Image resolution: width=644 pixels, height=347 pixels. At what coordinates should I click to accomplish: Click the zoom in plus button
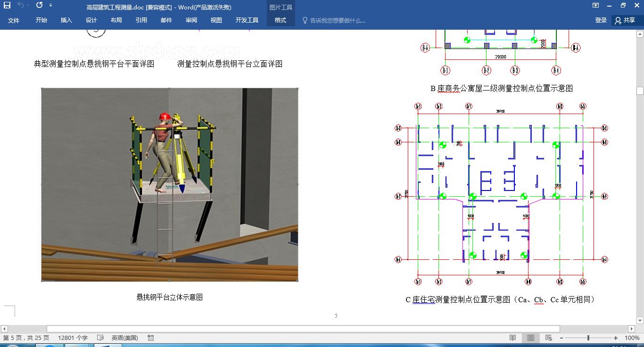(x=616, y=338)
